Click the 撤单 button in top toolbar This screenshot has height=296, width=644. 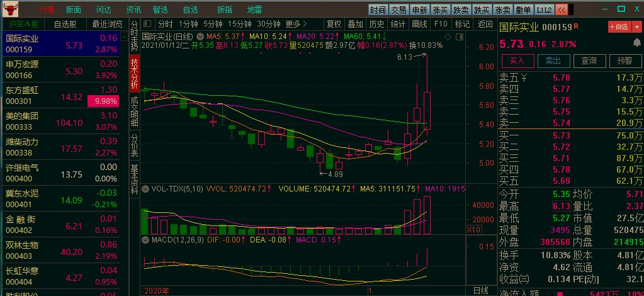click(523, 10)
